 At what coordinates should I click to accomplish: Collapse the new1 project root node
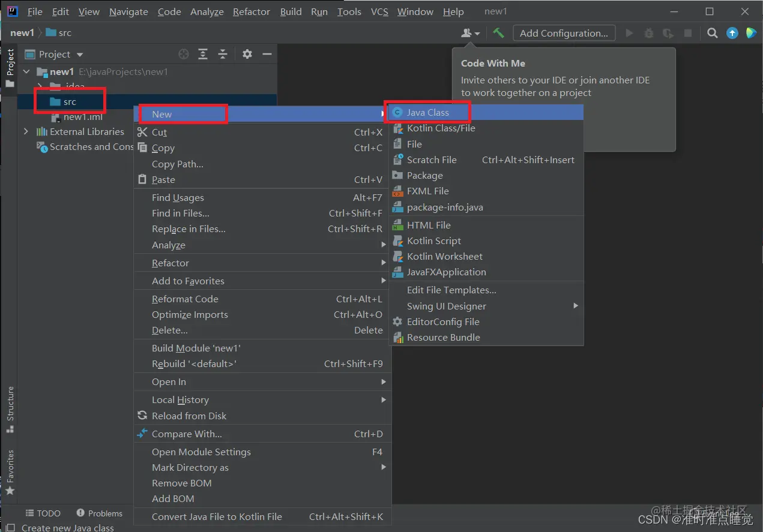pos(26,72)
